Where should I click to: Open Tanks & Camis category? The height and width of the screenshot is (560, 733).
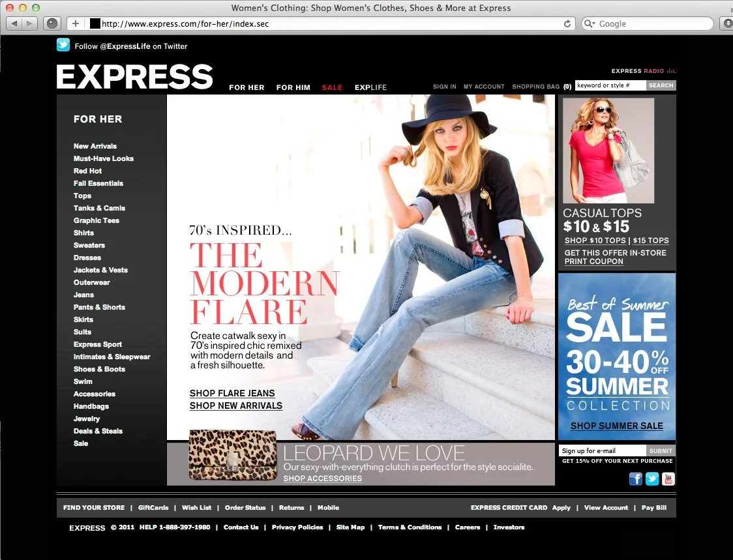coord(99,208)
